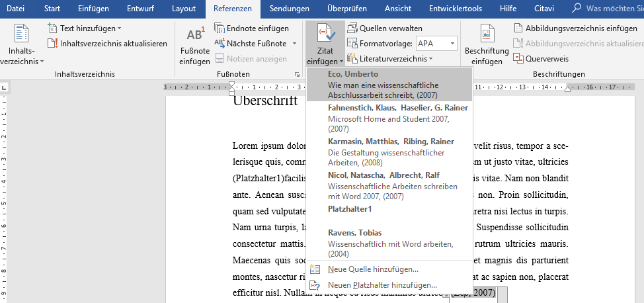This screenshot has width=644, height=303.
Task: Switch to the Start tab
Action: pos(52,9)
